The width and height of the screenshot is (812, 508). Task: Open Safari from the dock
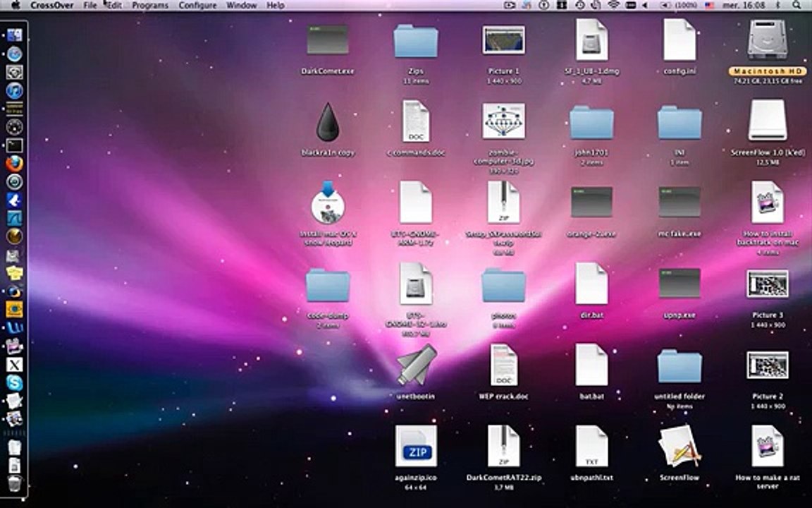click(15, 54)
